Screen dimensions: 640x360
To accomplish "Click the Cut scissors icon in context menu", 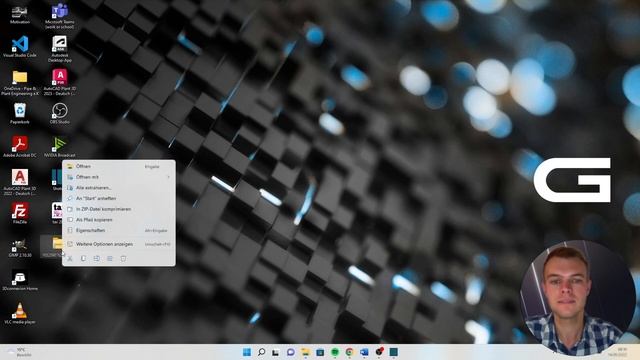I will [70, 258].
